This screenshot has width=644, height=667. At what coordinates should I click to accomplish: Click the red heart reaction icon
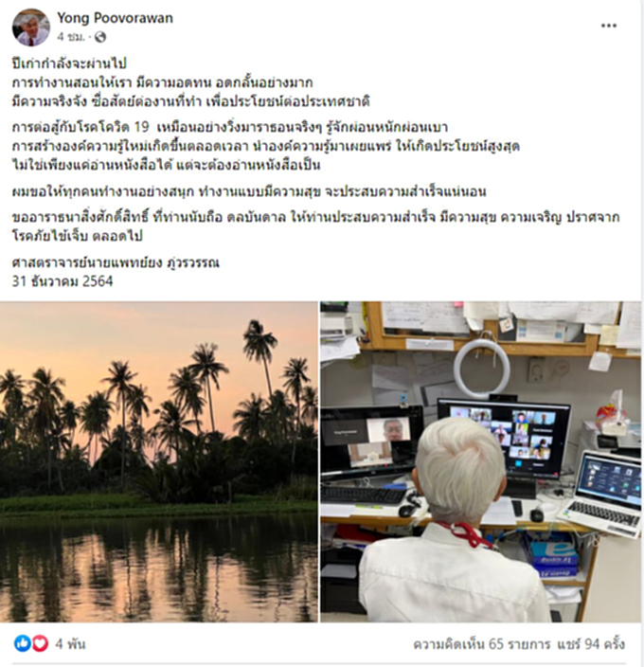(x=40, y=643)
